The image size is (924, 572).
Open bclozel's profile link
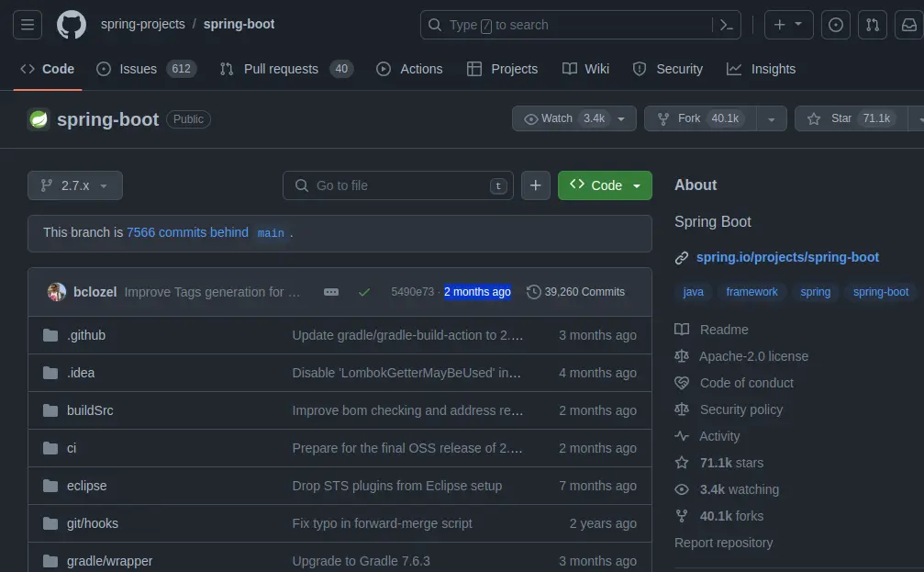click(95, 292)
